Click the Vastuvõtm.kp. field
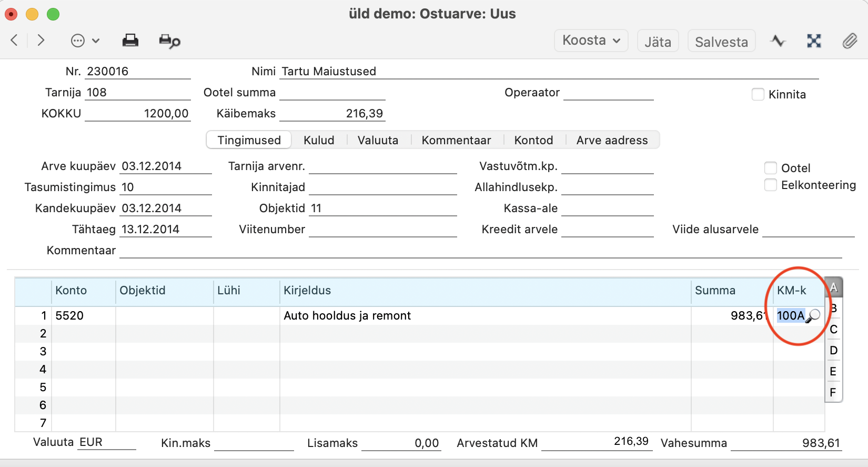This screenshot has width=868, height=467. (608, 166)
